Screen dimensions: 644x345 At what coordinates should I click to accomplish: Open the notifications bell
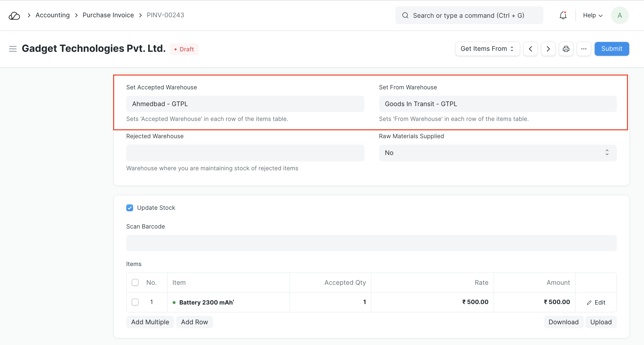[x=563, y=16]
